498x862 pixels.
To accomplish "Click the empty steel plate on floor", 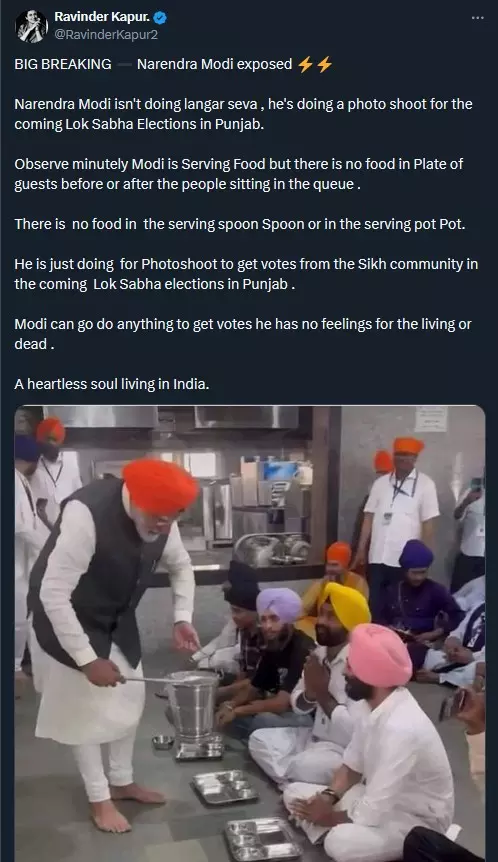I will coord(224,787).
